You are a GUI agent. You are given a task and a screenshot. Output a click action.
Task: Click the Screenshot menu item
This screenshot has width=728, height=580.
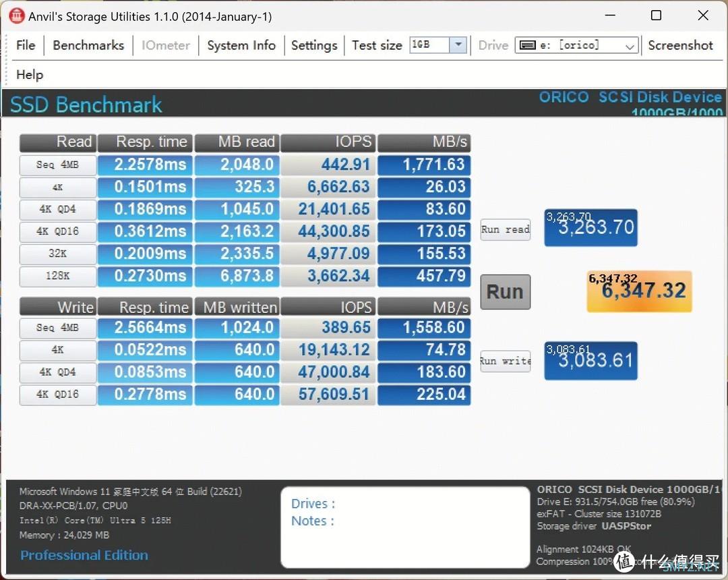click(x=680, y=45)
